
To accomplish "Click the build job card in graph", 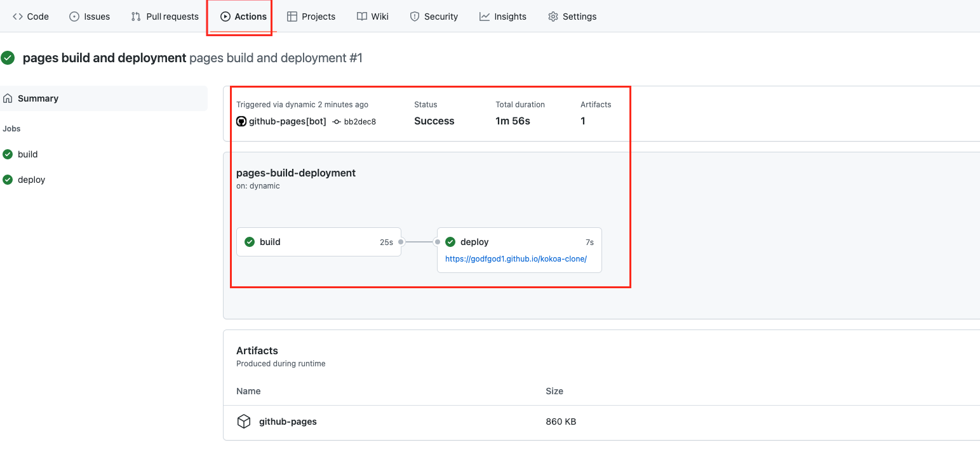I will [319, 242].
